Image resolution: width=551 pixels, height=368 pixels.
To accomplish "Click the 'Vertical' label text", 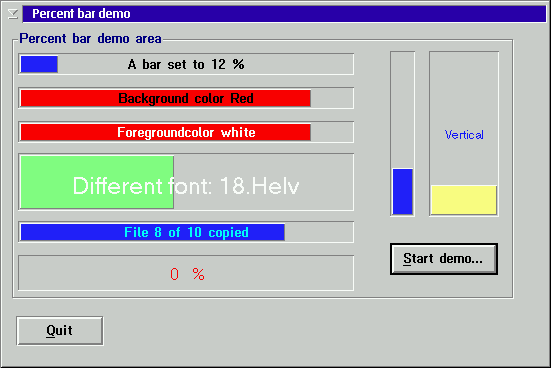I will [464, 135].
